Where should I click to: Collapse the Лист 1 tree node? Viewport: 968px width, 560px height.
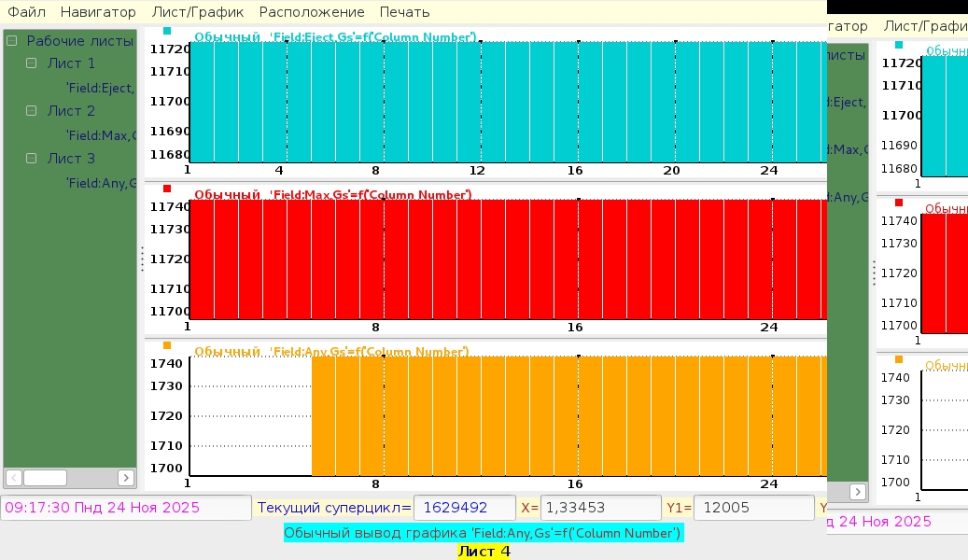(x=32, y=63)
